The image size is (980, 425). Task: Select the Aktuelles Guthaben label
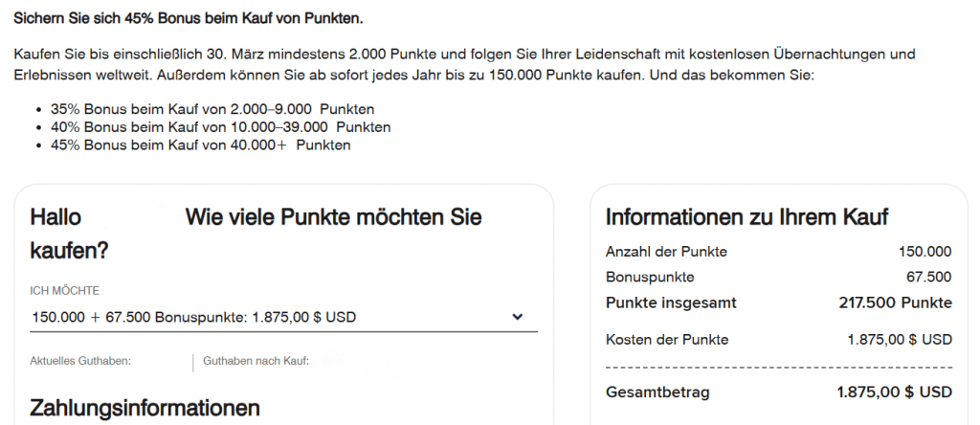tap(80, 361)
